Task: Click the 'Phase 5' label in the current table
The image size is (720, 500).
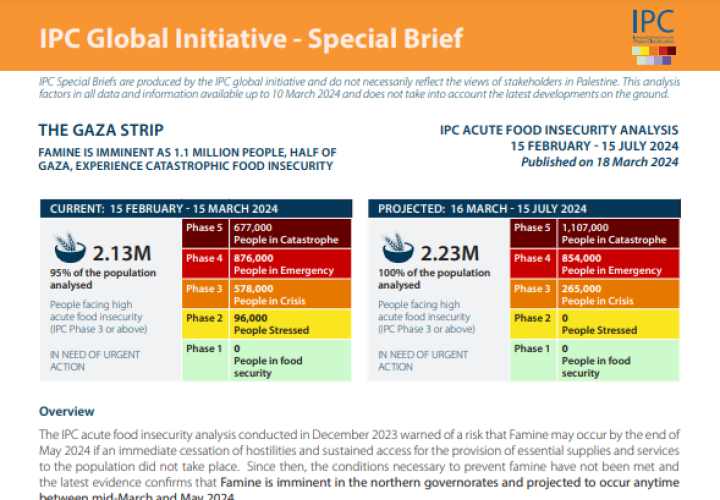Action: (204, 228)
